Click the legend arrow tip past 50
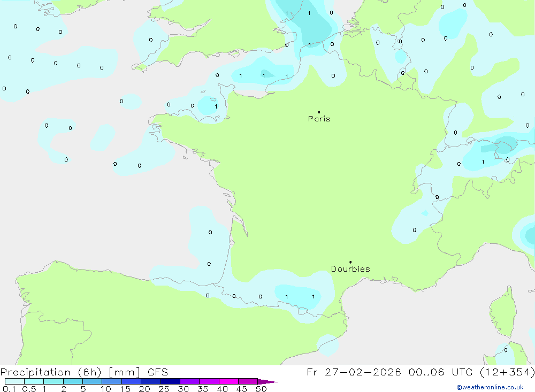The height and width of the screenshot is (392, 535). (x=268, y=382)
